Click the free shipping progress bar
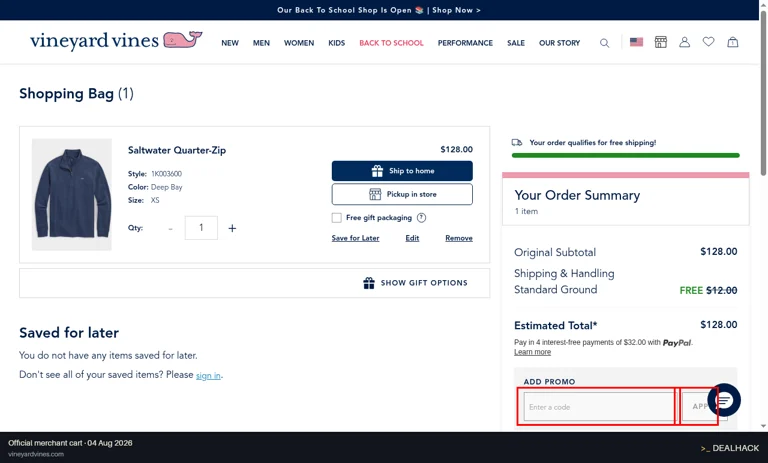Screen dimensions: 768x463 [x=625, y=155]
